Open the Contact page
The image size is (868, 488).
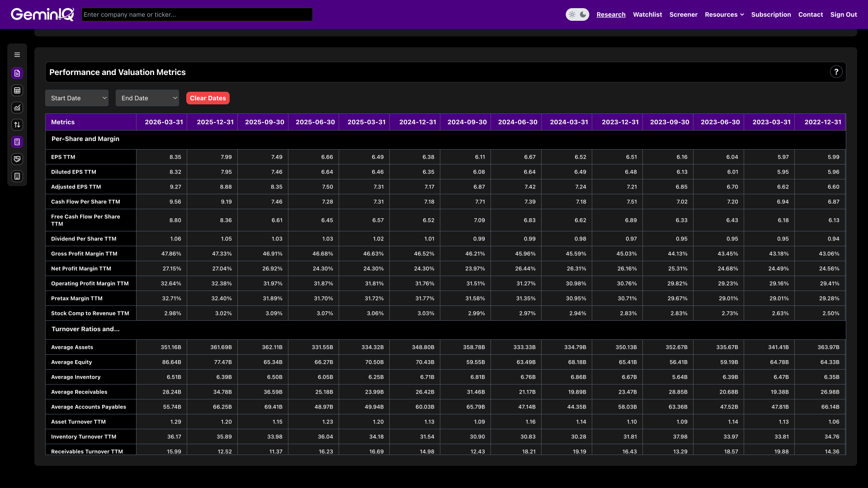click(x=811, y=14)
